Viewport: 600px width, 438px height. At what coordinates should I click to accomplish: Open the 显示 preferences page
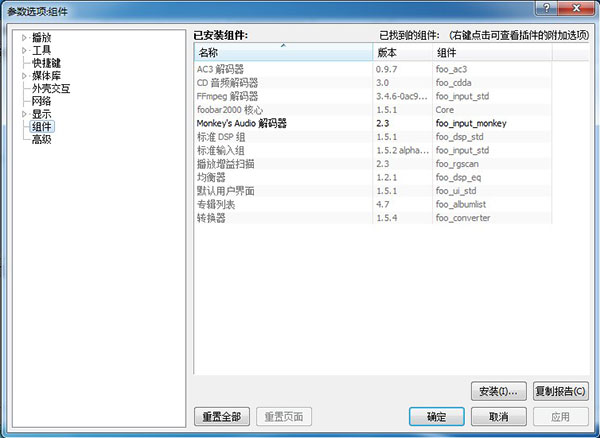click(x=41, y=114)
